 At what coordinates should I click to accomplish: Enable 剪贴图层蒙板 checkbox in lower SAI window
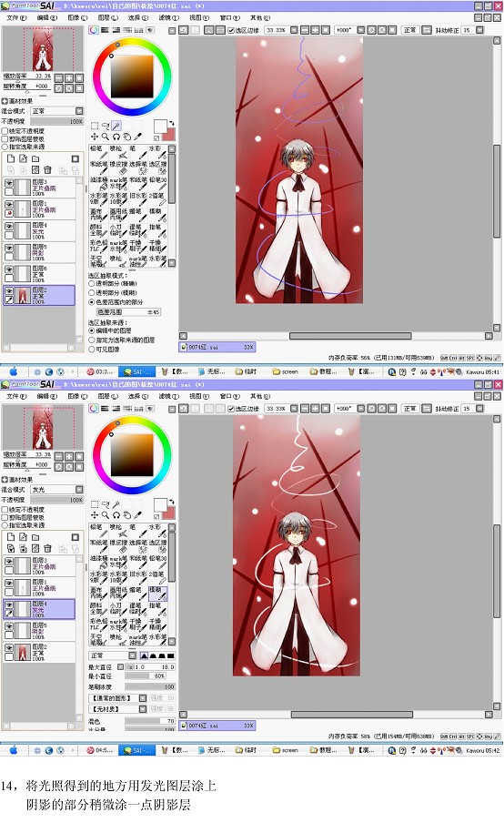click(5, 517)
